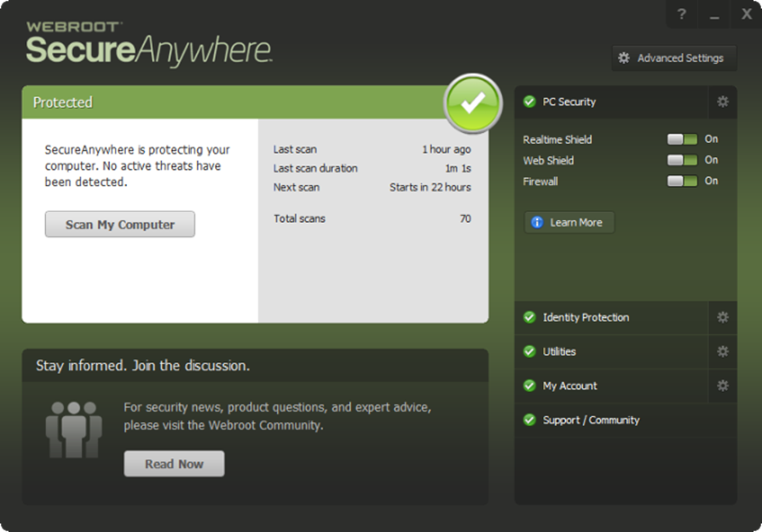The height and width of the screenshot is (532, 762).
Task: Click Read Now to visit the community
Action: [173, 464]
